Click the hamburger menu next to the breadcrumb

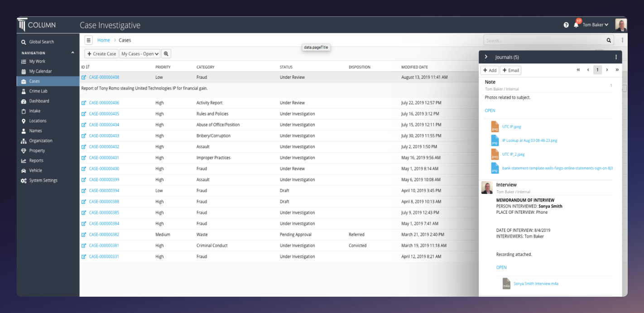tap(89, 40)
